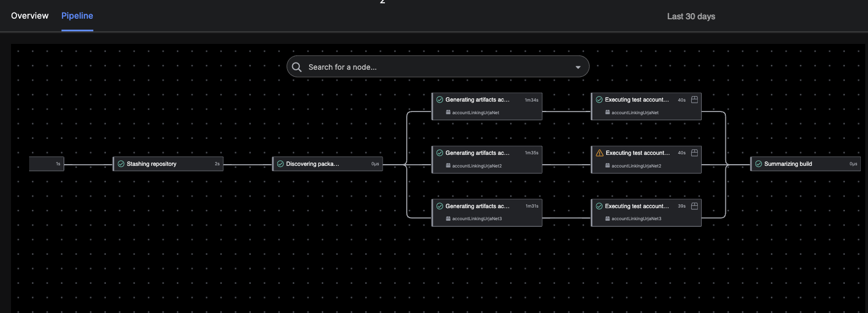Open the Last 30 days range selector
Viewport: 868px width, 313px height.
coord(691,16)
